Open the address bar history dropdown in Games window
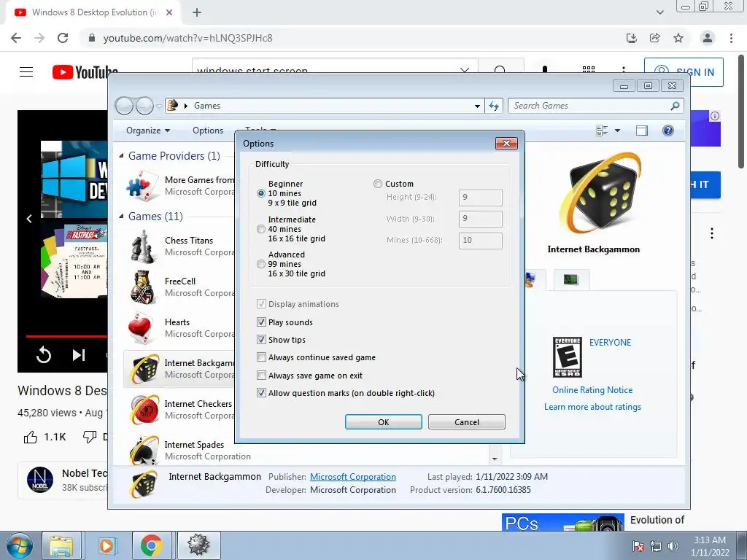The width and height of the screenshot is (747, 560). pyautogui.click(x=477, y=106)
